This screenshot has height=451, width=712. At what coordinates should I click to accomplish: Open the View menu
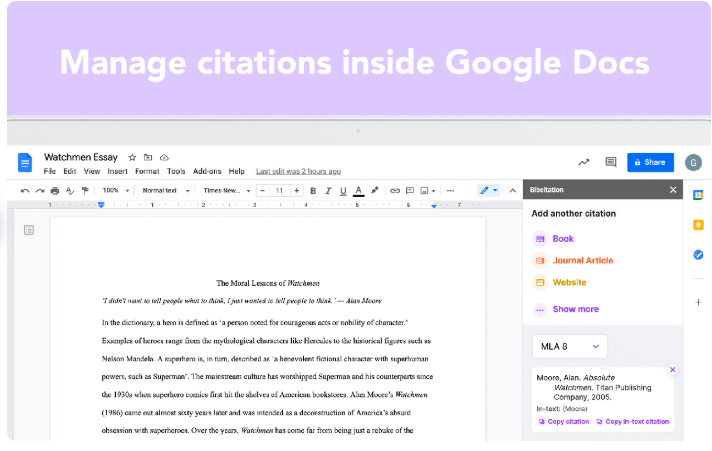click(x=92, y=171)
